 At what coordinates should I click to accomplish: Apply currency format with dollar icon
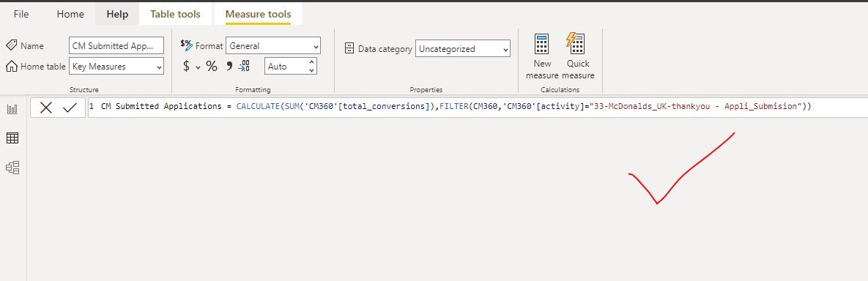pyautogui.click(x=187, y=67)
